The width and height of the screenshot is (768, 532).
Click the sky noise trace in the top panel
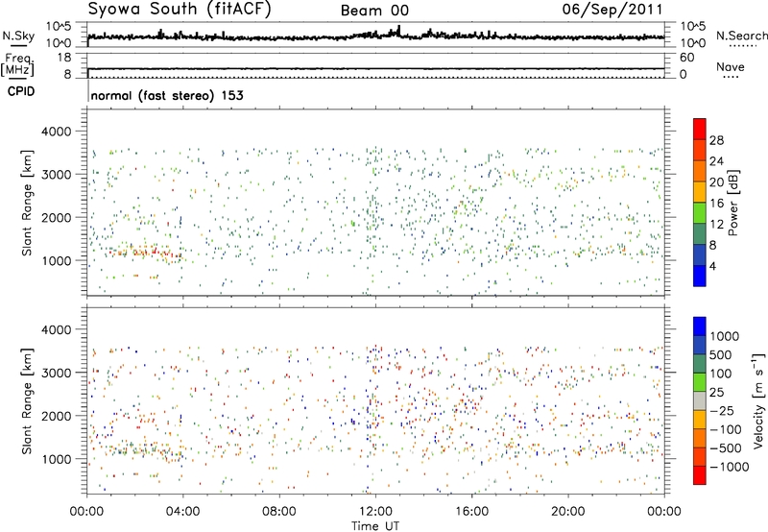click(375, 36)
